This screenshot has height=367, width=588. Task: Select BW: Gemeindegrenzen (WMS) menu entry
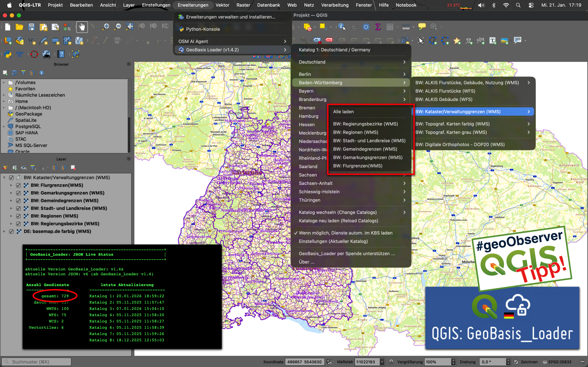(365, 149)
